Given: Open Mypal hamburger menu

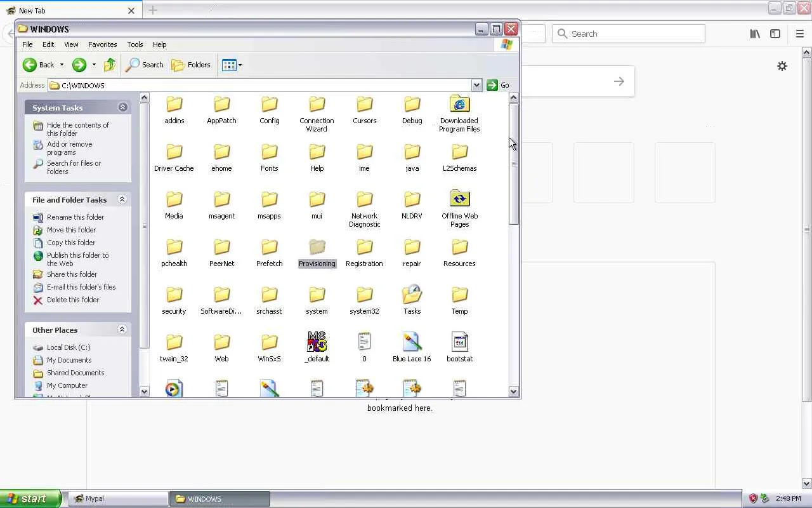Looking at the screenshot, I should (799, 34).
